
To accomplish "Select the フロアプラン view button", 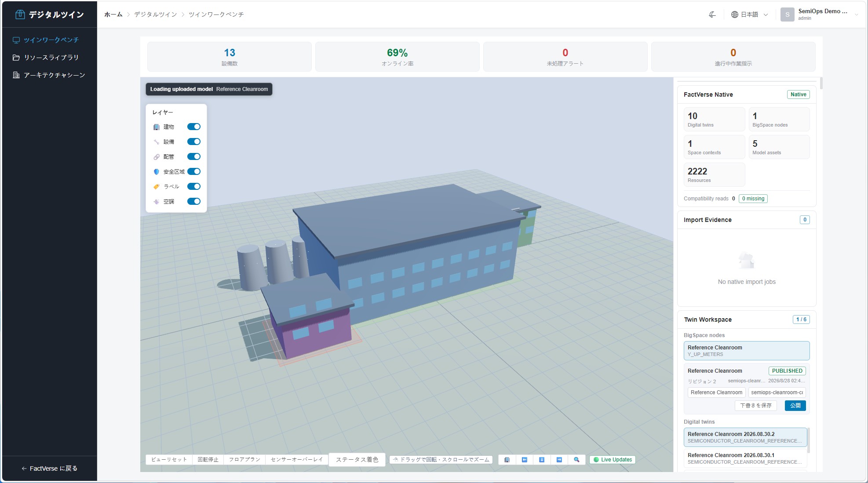I will (x=244, y=460).
